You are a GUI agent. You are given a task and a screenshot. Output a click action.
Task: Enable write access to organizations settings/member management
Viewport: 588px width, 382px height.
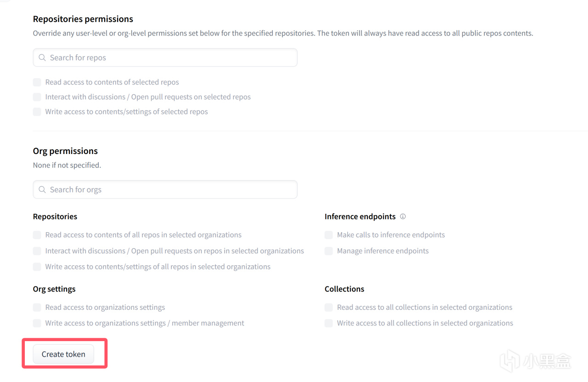[x=37, y=323]
